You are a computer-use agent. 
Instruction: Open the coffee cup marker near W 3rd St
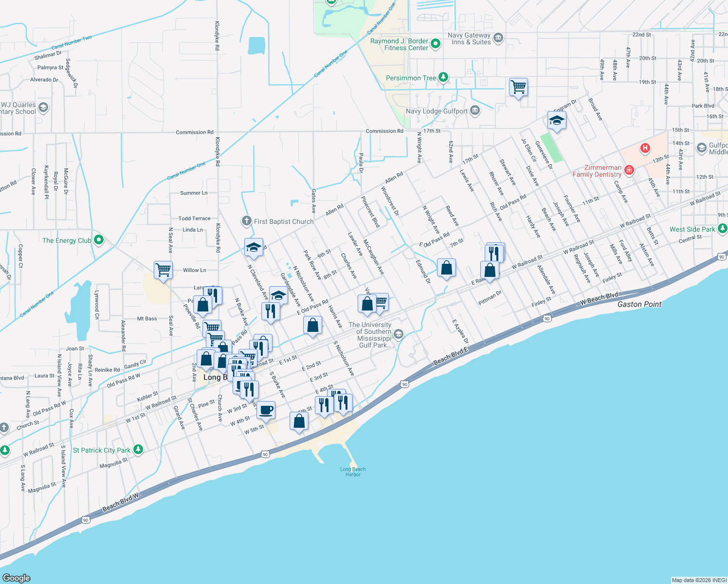pyautogui.click(x=266, y=409)
